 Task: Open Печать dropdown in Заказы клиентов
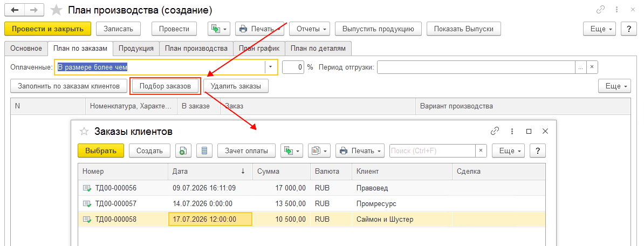pos(360,151)
